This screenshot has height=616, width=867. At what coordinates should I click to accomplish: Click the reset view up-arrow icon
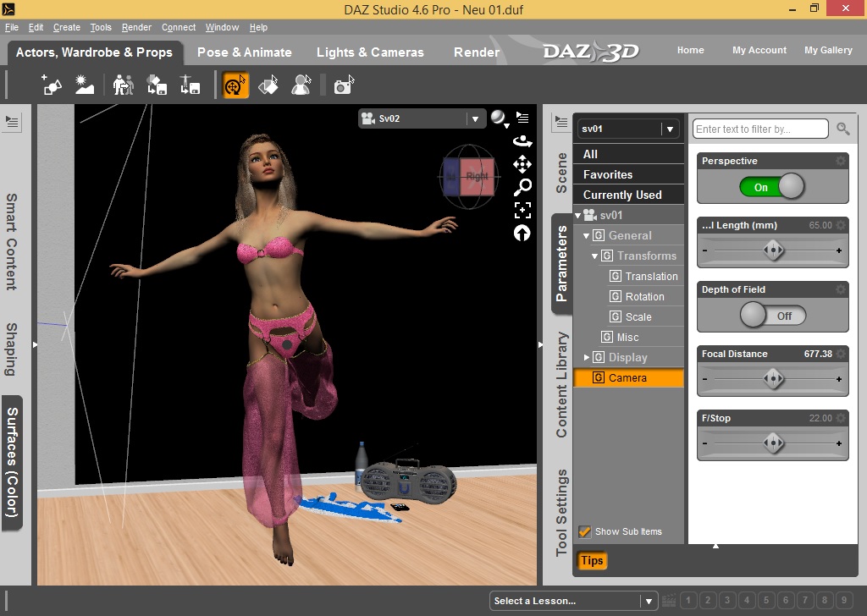point(522,233)
